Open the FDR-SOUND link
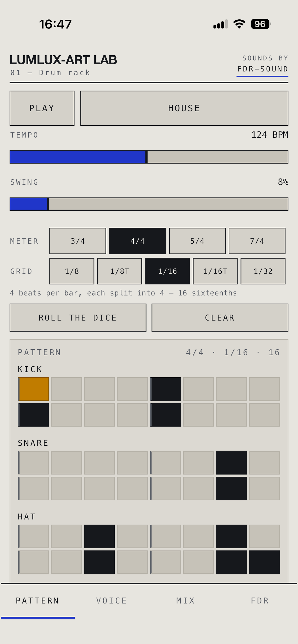This screenshot has width=298, height=644. [262, 69]
